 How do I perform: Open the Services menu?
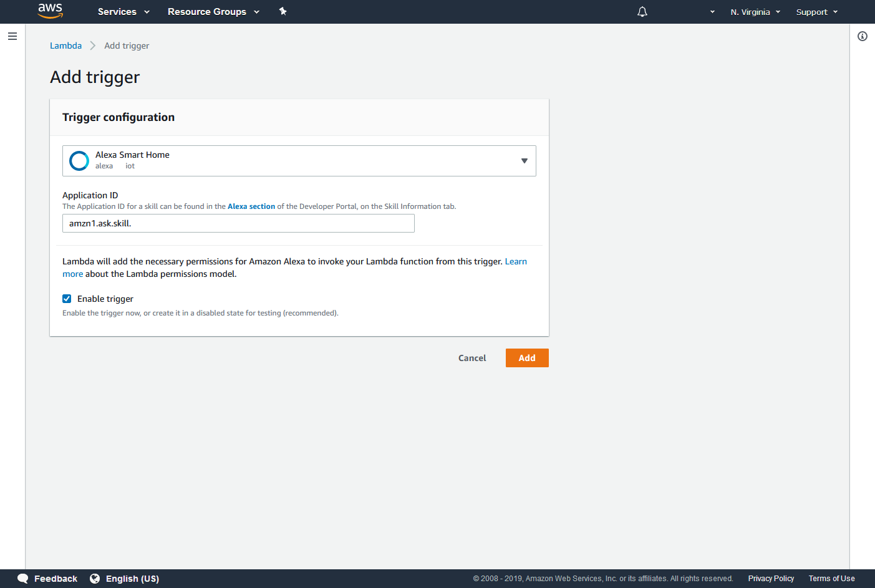pos(123,12)
